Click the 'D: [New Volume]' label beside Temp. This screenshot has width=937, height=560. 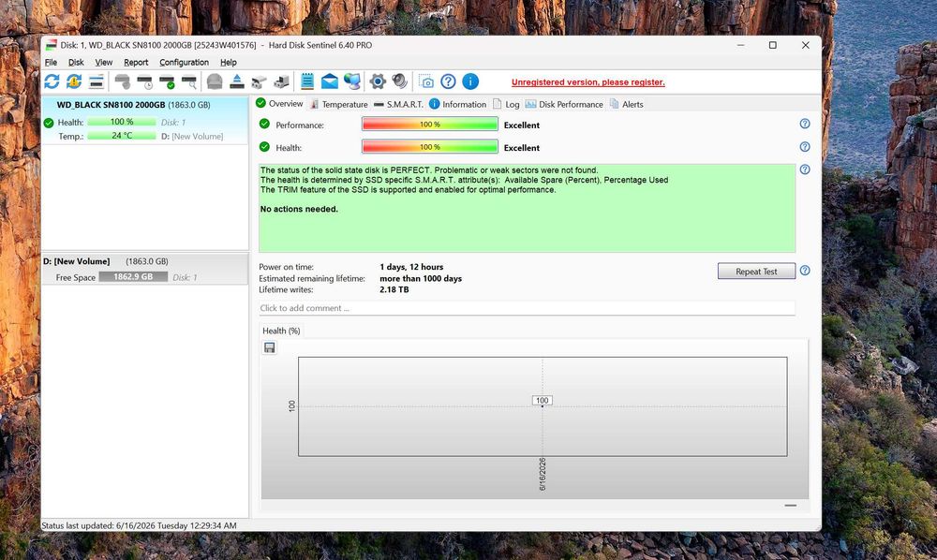(192, 137)
